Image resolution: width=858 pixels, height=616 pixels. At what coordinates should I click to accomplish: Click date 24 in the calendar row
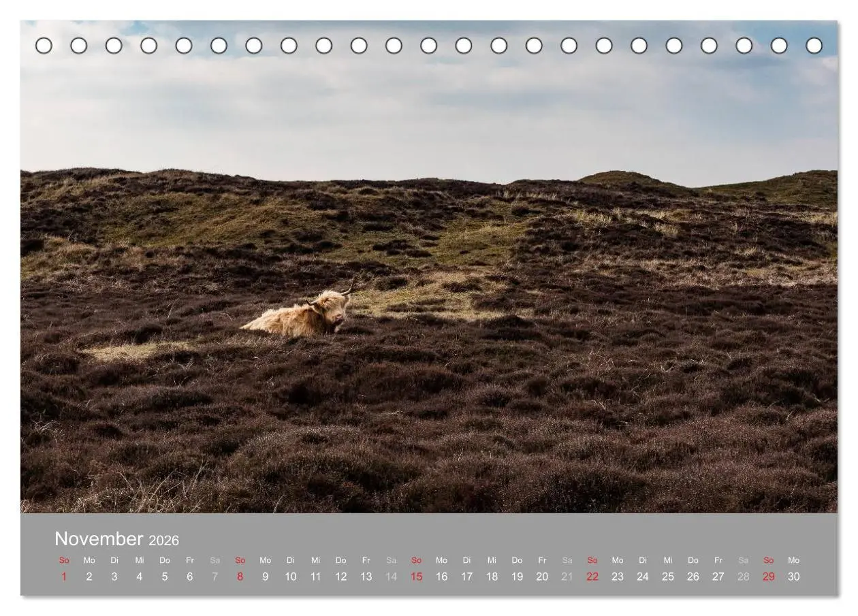pyautogui.click(x=643, y=577)
